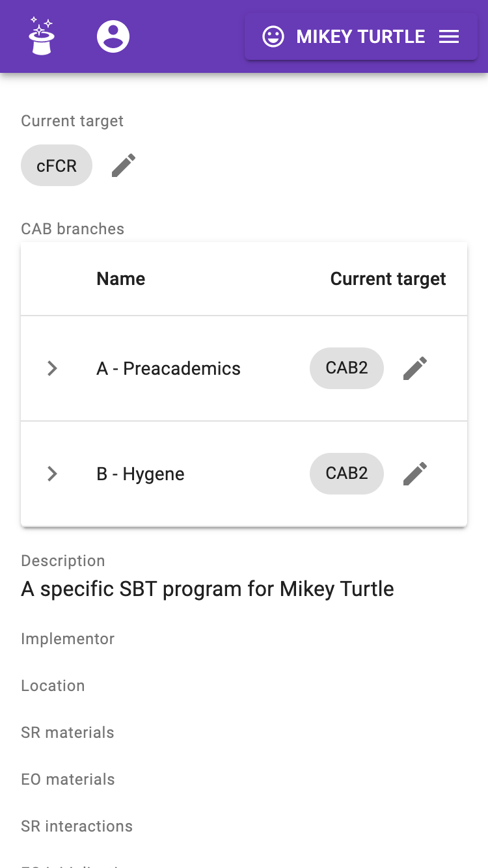Expand the A - Preacademics row

(53, 368)
